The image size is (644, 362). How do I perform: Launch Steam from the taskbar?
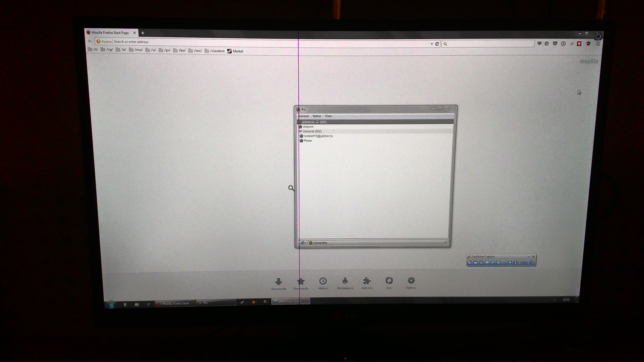point(242,302)
